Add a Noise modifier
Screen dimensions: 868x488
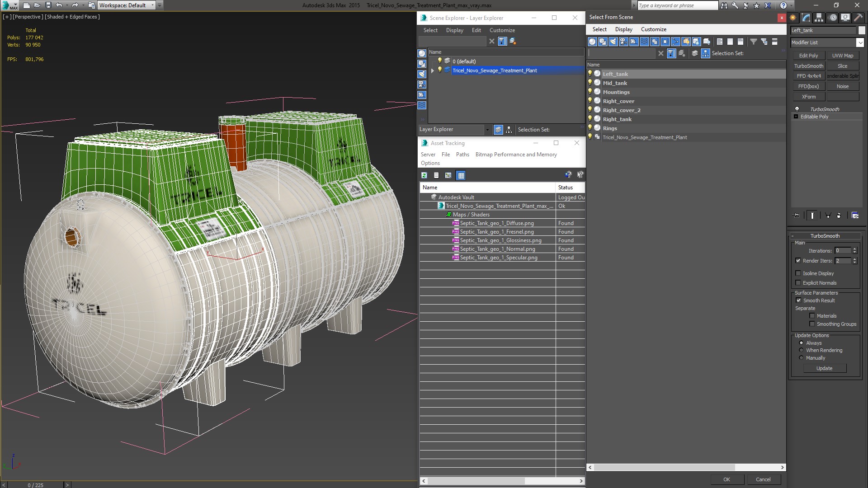tap(843, 86)
